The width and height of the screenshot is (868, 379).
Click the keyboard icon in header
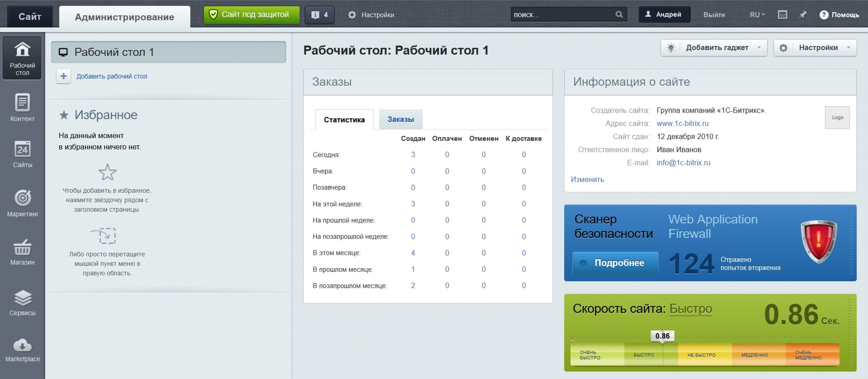coord(782,15)
